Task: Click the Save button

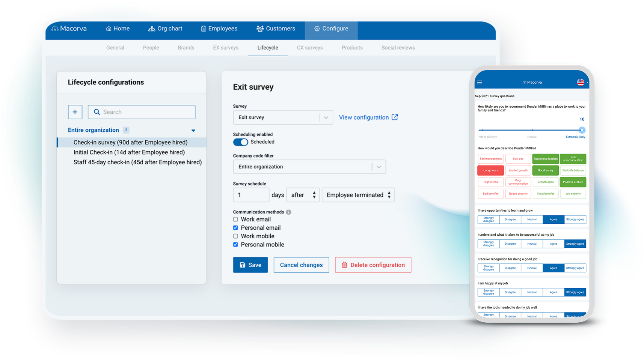Action: pos(250,265)
